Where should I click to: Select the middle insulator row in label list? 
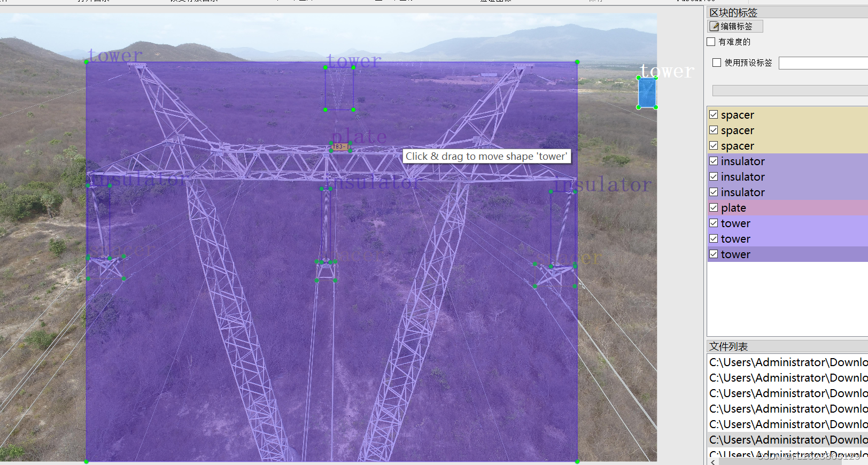pyautogui.click(x=788, y=177)
